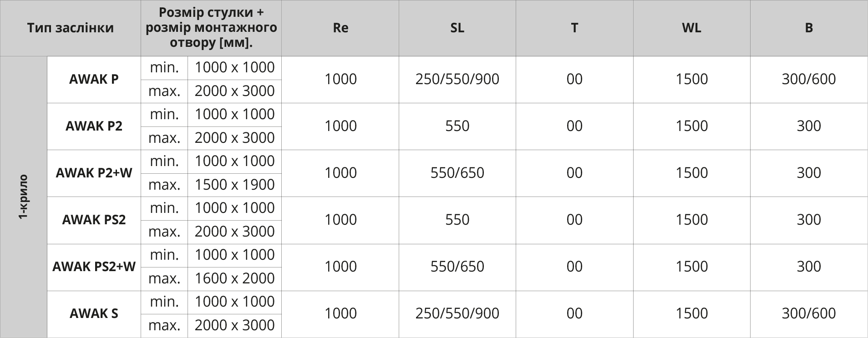Screen dimensions: 868x338
Task: Select the AWAK PS2+W row label
Action: coord(94,267)
